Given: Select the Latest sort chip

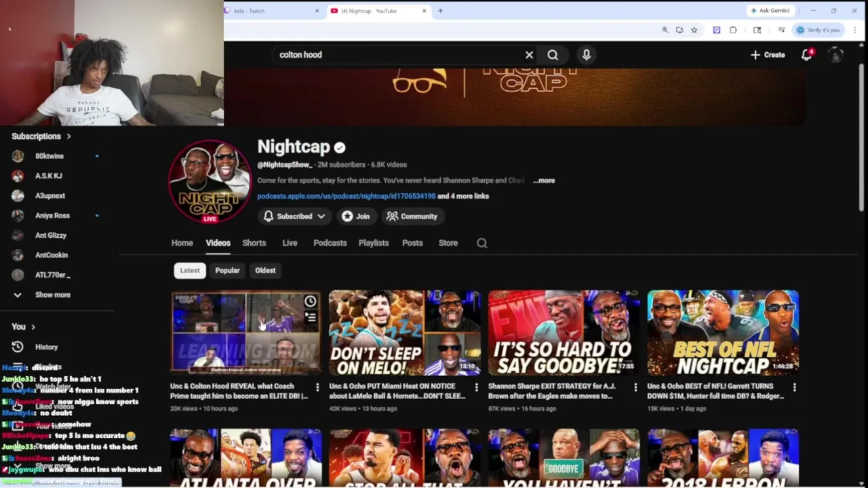Looking at the screenshot, I should coord(190,270).
